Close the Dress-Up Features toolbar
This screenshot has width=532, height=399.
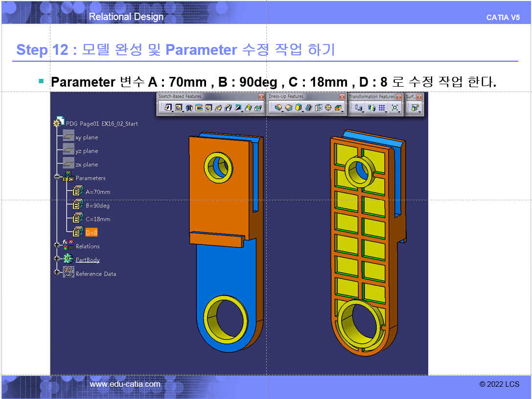pos(343,97)
